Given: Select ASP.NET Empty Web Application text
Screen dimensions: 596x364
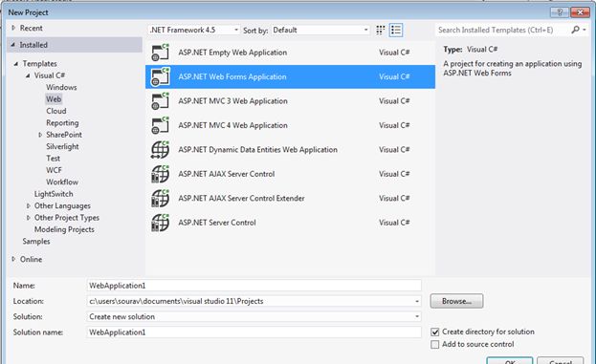Looking at the screenshot, I should (232, 53).
